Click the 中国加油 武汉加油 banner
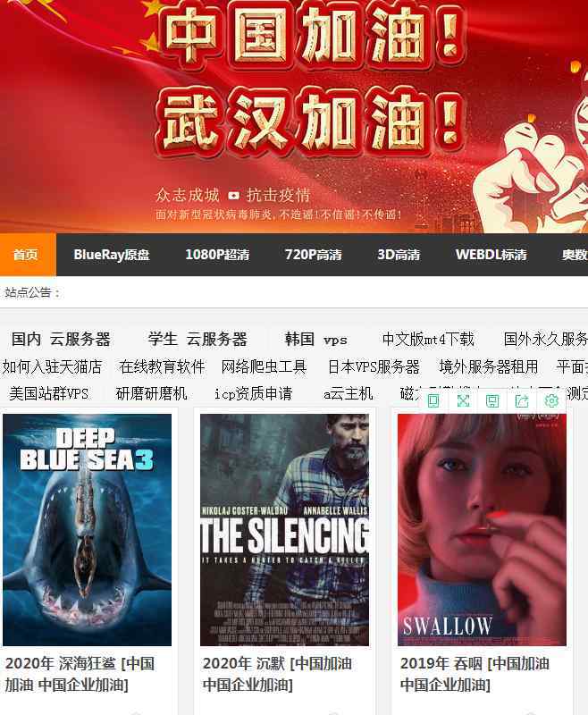This screenshot has width=588, height=715. click(294, 117)
